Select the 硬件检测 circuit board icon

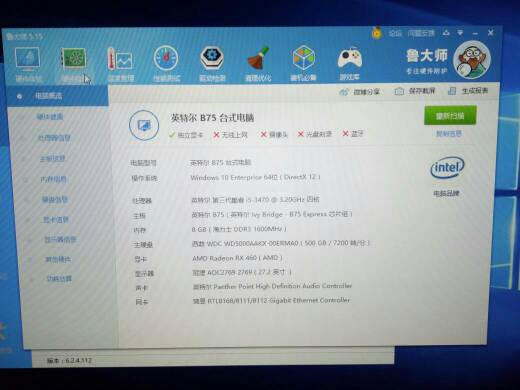click(74, 59)
